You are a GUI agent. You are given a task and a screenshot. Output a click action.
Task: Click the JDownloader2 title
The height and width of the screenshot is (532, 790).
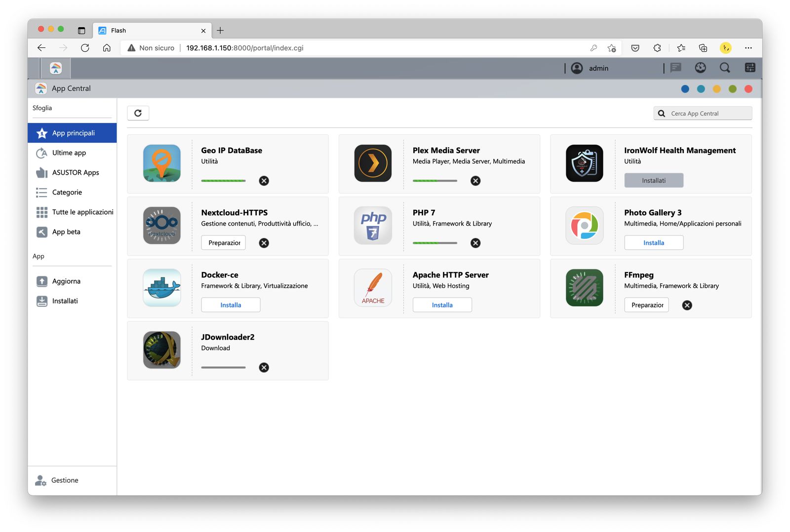(x=228, y=337)
